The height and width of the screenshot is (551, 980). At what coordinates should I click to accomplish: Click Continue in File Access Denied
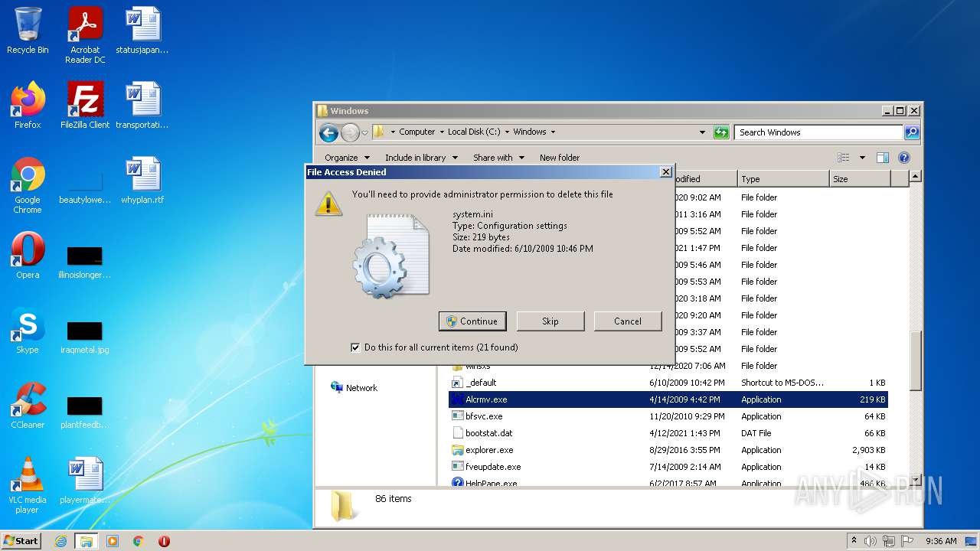pyautogui.click(x=472, y=321)
